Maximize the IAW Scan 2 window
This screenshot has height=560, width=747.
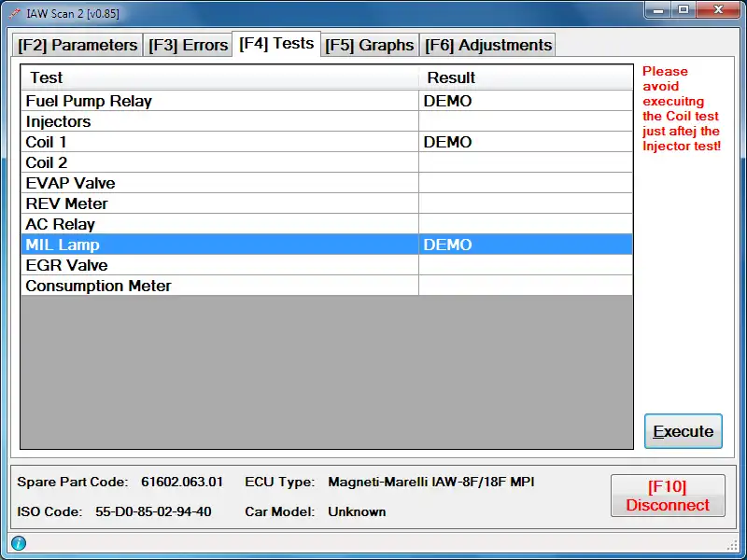[x=684, y=10]
